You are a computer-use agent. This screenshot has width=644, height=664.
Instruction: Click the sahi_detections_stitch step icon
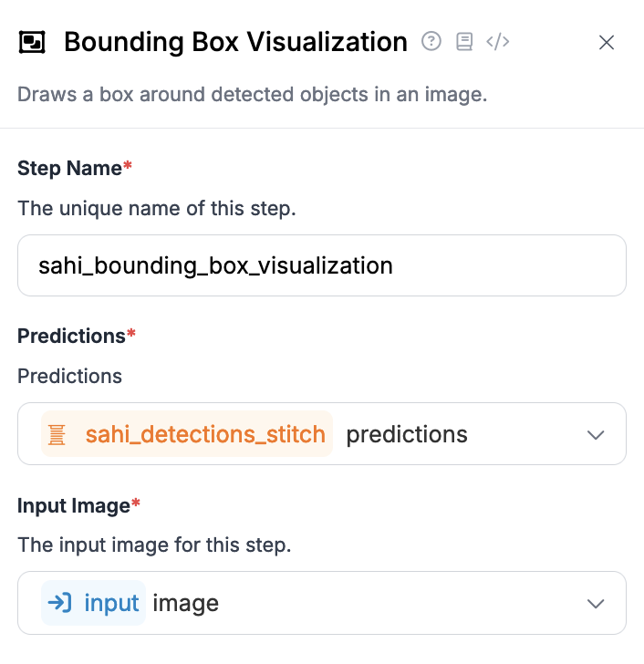(57, 435)
